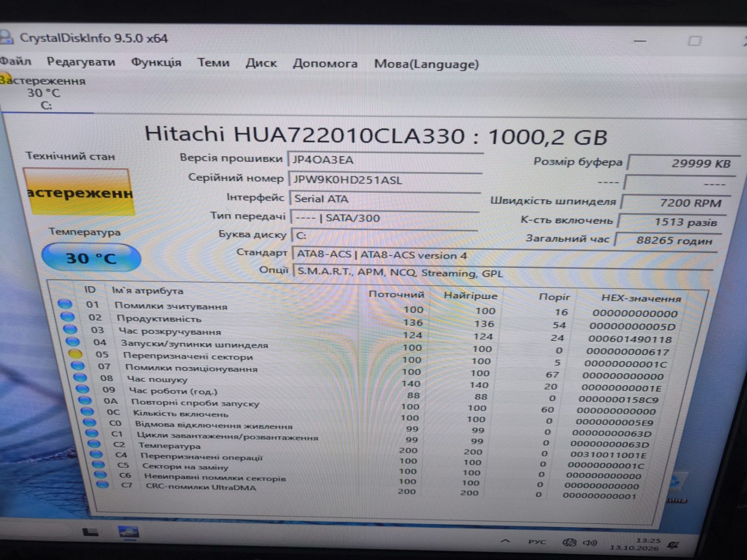Click the blue status dot for attribute C5
747x560 pixels.
tap(98, 464)
